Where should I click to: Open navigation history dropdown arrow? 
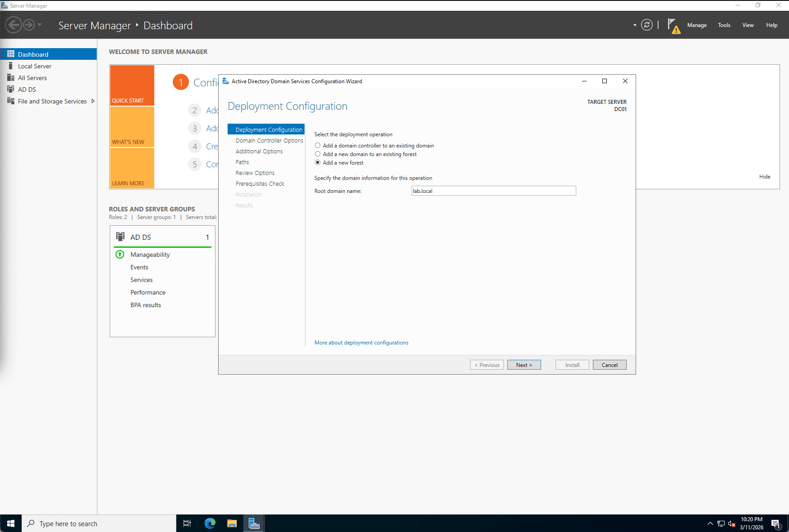pyautogui.click(x=40, y=25)
